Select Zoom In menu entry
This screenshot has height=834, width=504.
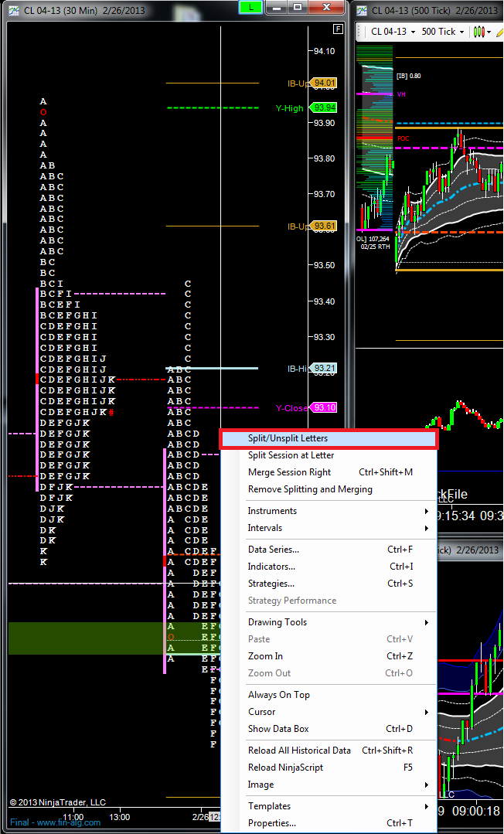[x=329, y=656]
